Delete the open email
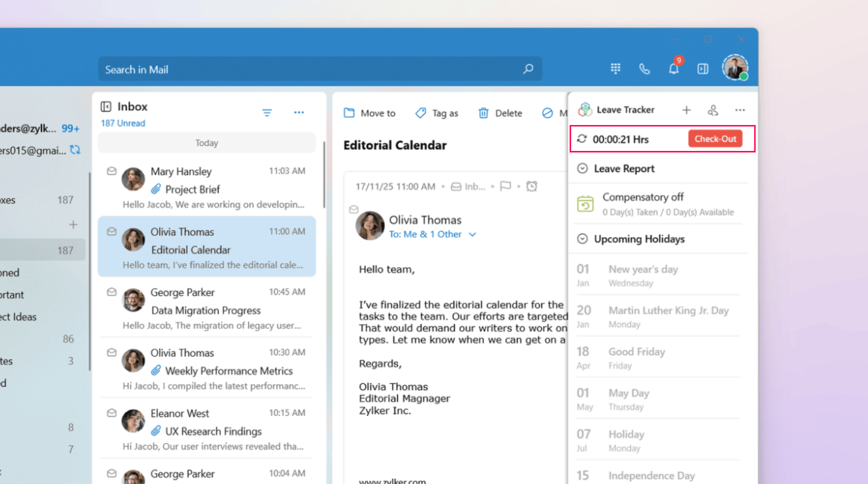868x484 pixels. tap(500, 113)
